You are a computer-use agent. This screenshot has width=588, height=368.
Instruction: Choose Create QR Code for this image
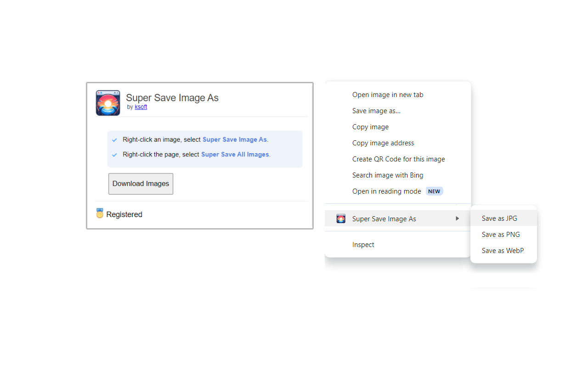tap(398, 159)
